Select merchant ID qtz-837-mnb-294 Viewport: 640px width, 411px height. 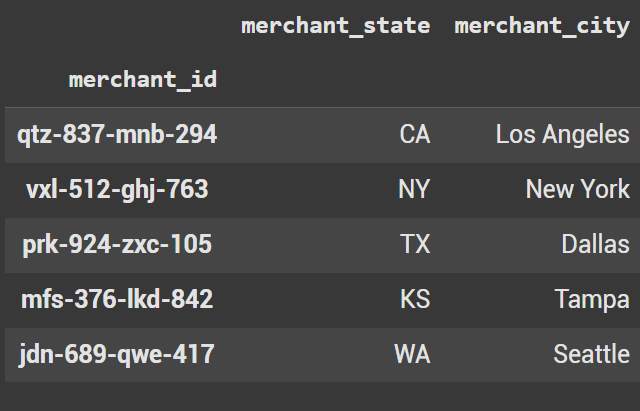pos(117,135)
